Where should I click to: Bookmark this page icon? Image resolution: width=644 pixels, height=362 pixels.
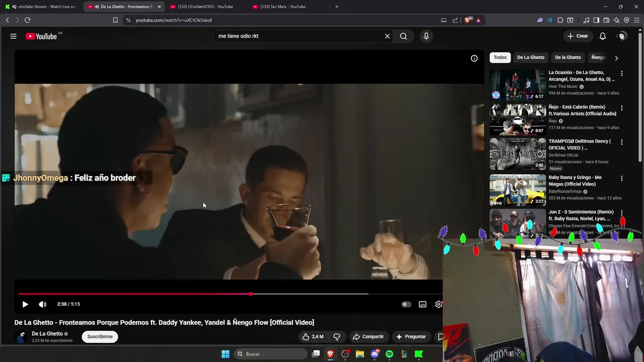tap(115, 20)
